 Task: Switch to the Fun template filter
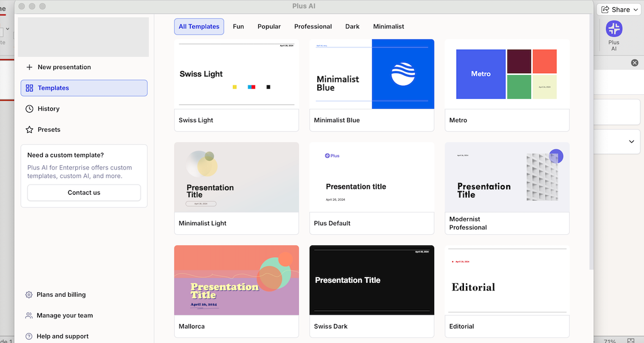click(238, 26)
